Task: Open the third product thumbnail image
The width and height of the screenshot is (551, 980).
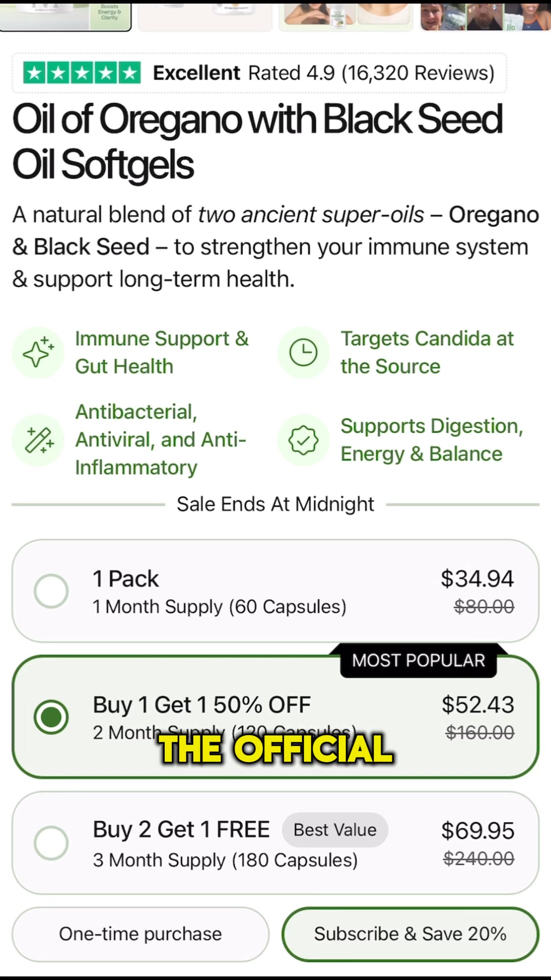Action: (x=345, y=15)
